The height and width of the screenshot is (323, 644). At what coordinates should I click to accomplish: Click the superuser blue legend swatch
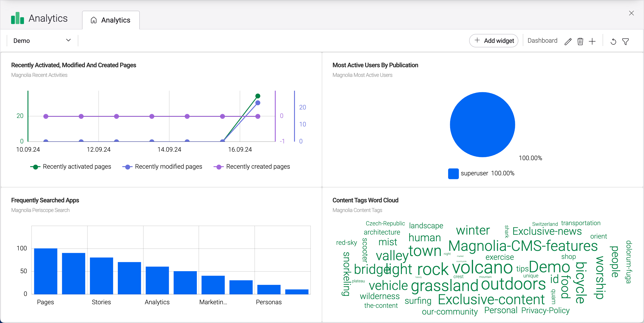453,173
